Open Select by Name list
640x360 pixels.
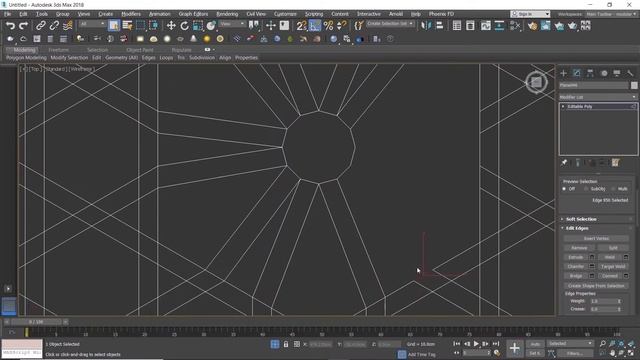click(x=127, y=26)
